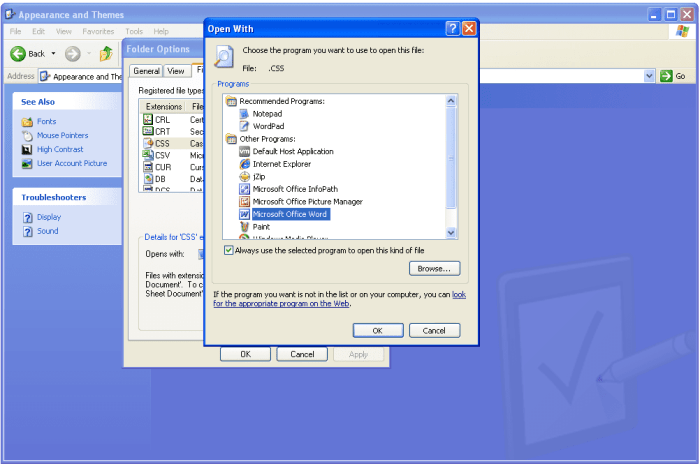Switch to the General tab in Folder Options
This screenshot has width=700, height=466.
pyautogui.click(x=146, y=71)
